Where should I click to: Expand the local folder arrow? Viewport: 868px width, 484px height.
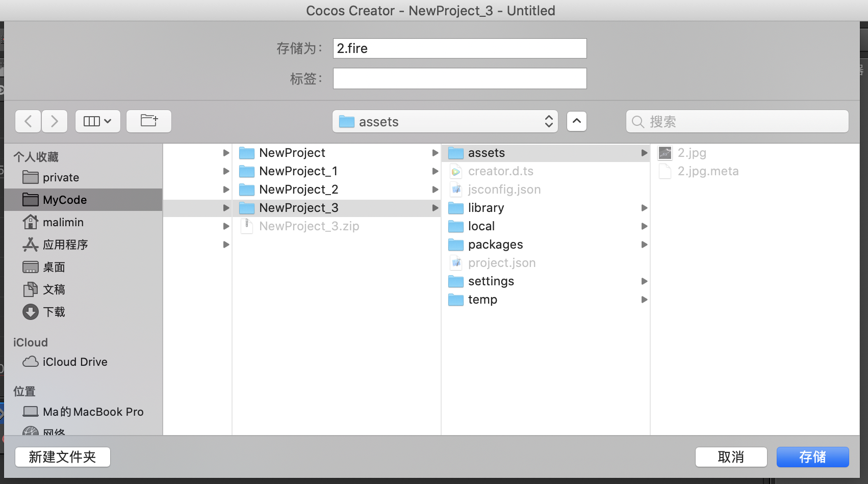tap(644, 226)
